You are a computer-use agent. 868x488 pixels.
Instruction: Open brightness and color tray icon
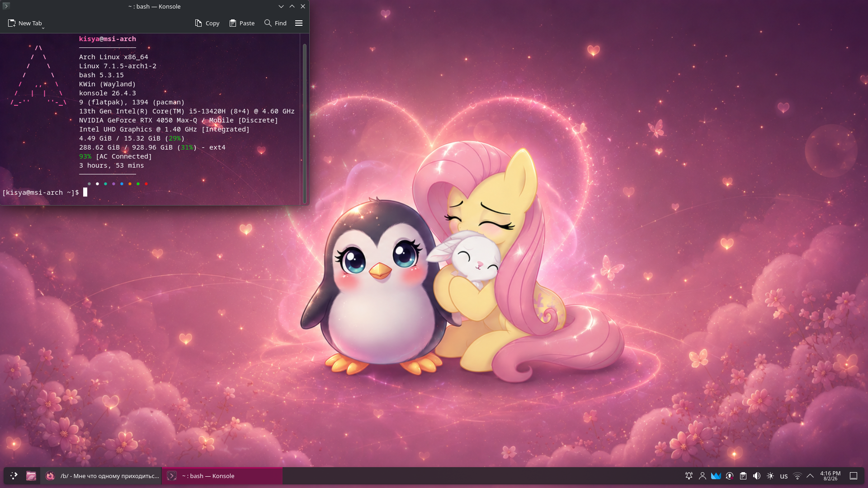pos(770,476)
